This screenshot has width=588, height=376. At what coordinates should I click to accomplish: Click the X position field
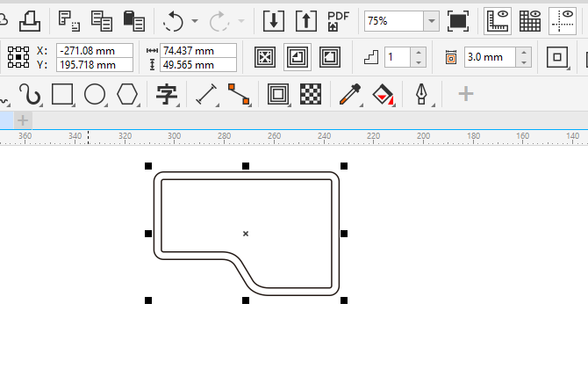[95, 51]
